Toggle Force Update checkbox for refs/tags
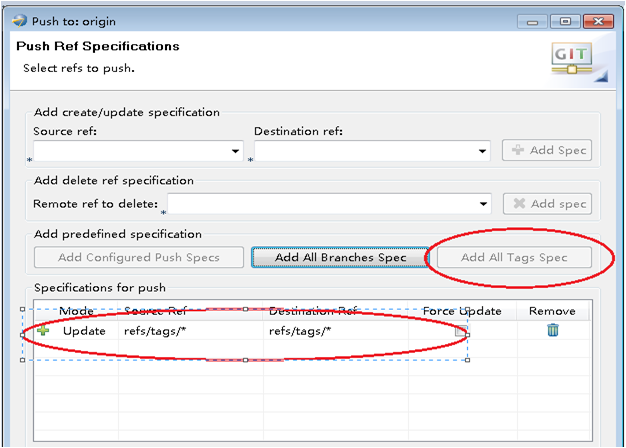 pos(461,331)
